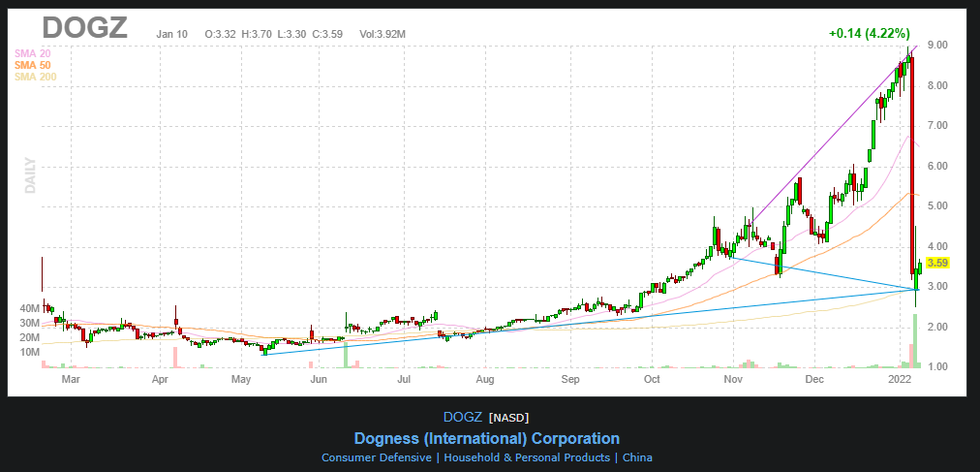Click the +0.14 (4.22%) change label
980x472 pixels.
pyautogui.click(x=870, y=34)
